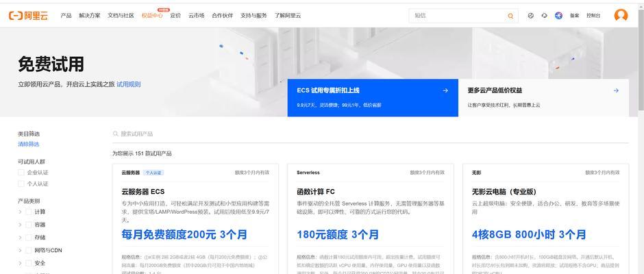Open the 支持与服务 menu
The width and height of the screenshot is (644, 274).
tap(253, 16)
